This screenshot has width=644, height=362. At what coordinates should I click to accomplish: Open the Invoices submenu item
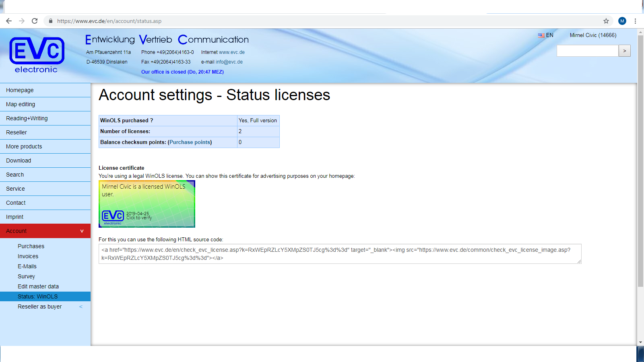click(x=28, y=256)
